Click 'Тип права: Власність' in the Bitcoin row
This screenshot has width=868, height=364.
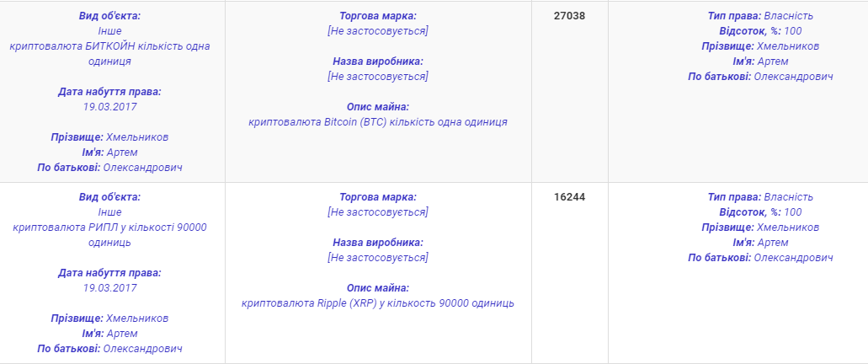[760, 16]
